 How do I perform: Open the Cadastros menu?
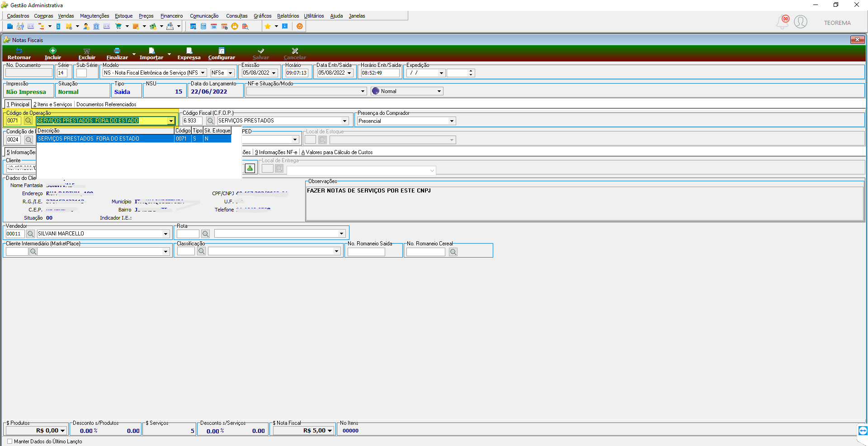pos(18,16)
